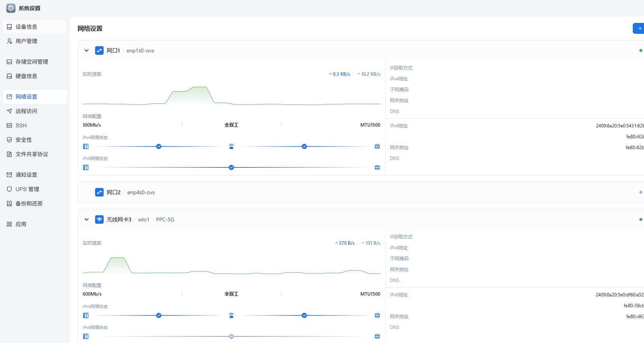Screen dimensions: 644x343
Task: Click the 远程访问 arrow icon
Action: [x=9, y=111]
